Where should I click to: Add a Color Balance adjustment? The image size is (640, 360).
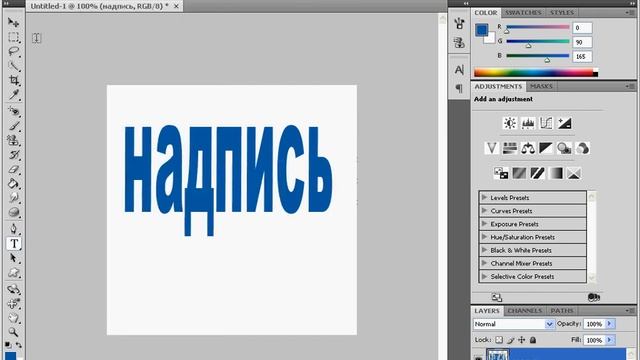(528, 148)
